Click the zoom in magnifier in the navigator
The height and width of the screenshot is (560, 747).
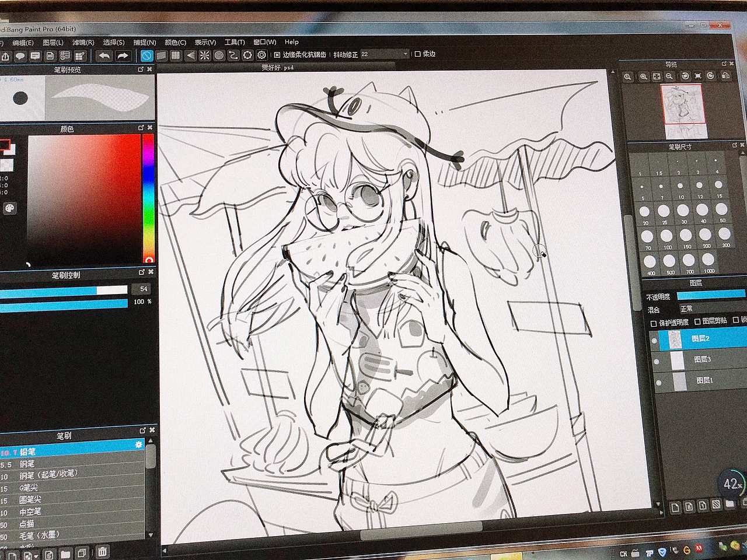tap(644, 76)
